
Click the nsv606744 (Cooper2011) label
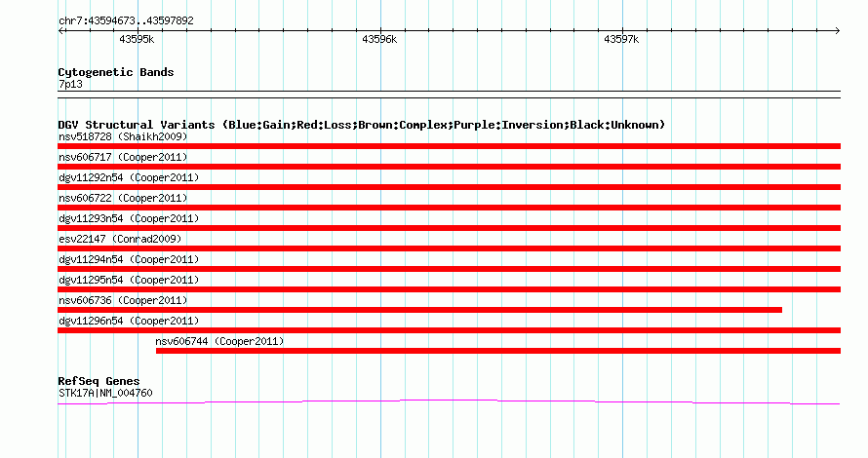pos(219,341)
